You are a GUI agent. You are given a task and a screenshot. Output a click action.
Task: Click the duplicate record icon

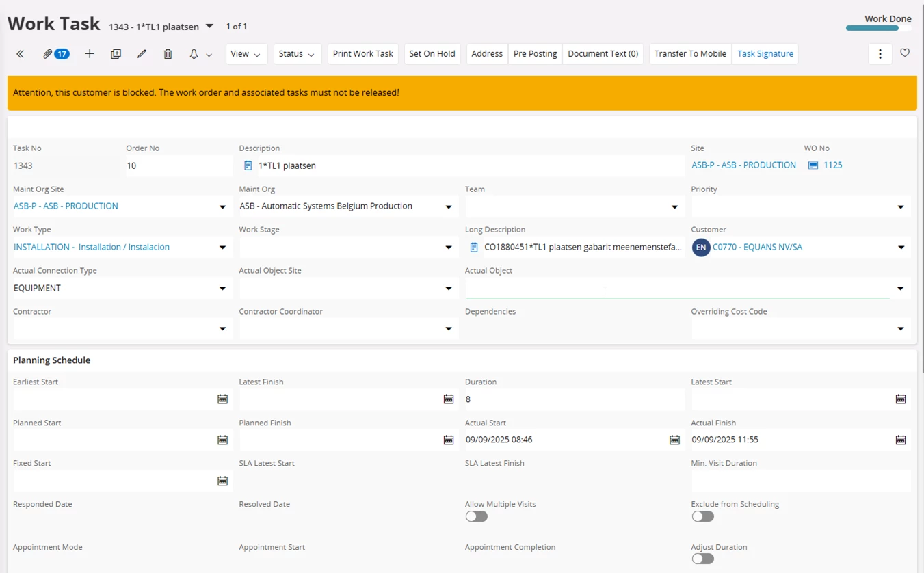116,54
